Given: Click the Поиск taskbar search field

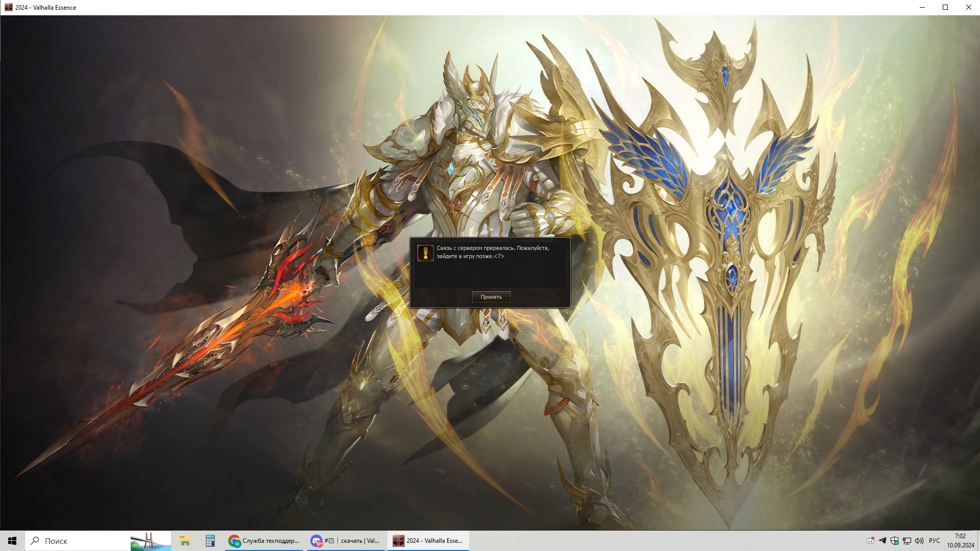Looking at the screenshot, I should [x=77, y=541].
